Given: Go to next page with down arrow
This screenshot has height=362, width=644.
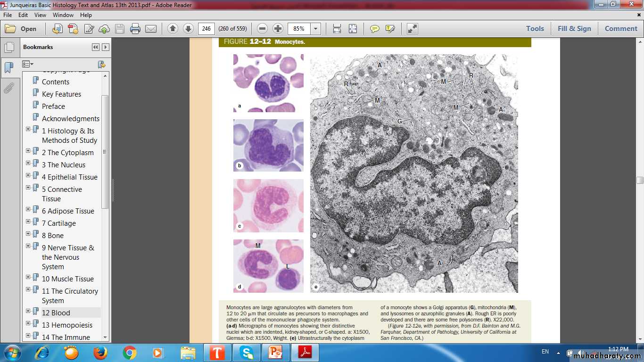Looking at the screenshot, I should (x=188, y=29).
